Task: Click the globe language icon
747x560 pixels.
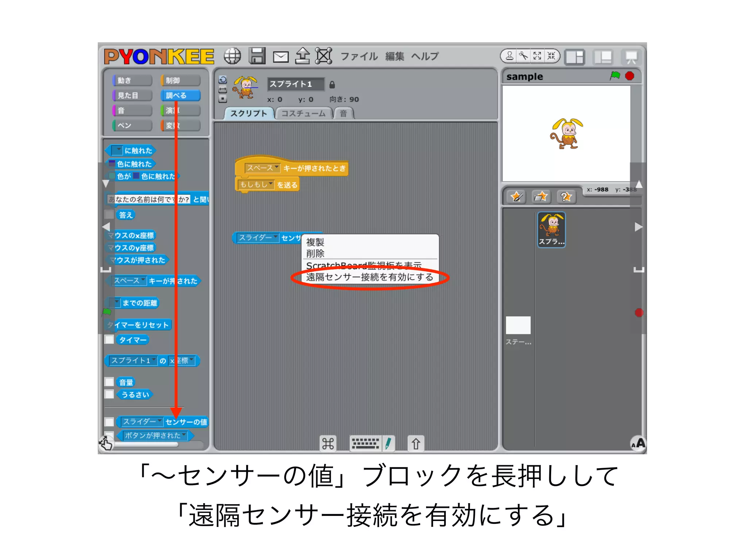Action: pyautogui.click(x=232, y=56)
